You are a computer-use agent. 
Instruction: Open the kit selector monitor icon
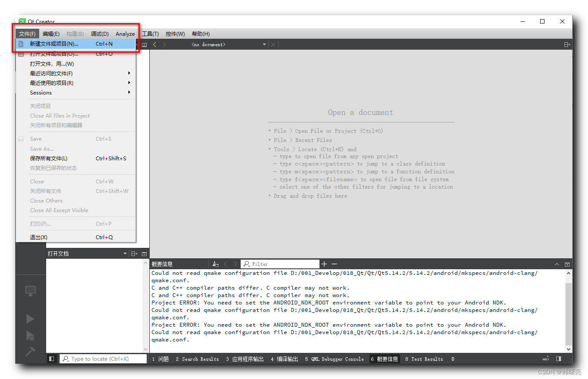(30, 291)
